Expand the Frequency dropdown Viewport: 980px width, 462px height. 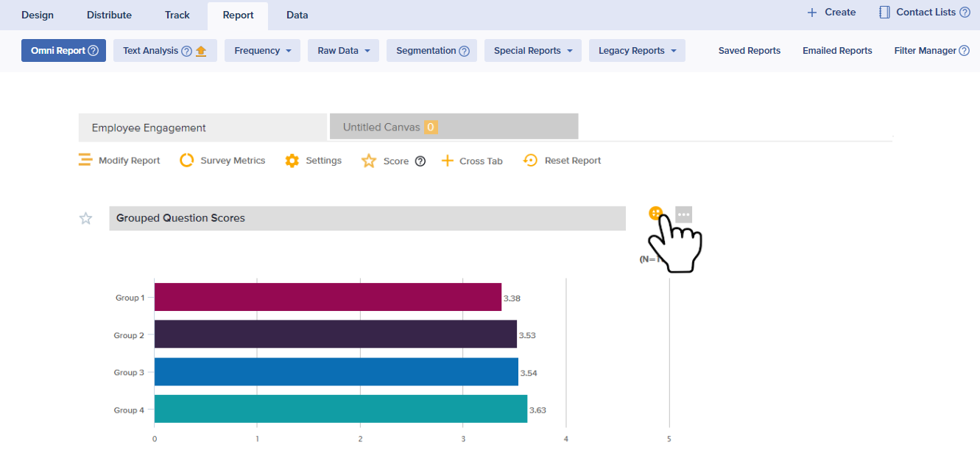pyautogui.click(x=263, y=51)
